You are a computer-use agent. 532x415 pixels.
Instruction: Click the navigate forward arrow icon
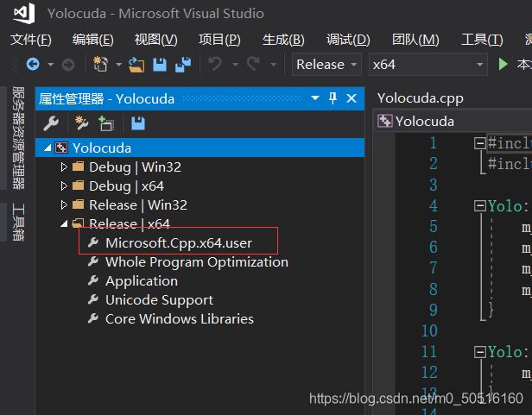68,65
